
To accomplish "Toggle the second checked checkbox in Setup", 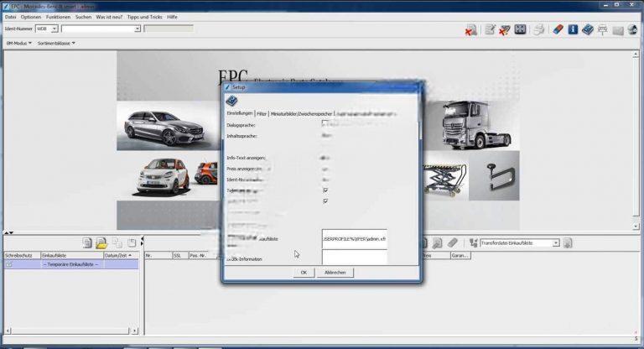I will tap(325, 201).
